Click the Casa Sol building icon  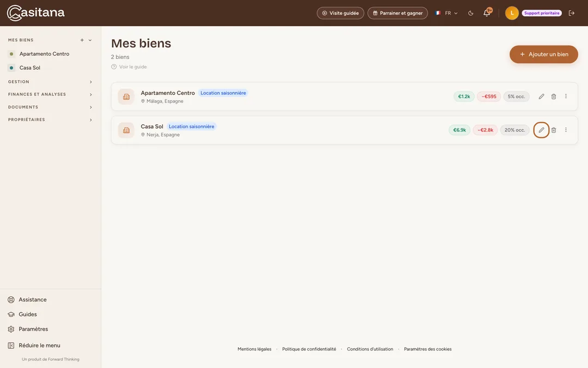click(x=126, y=130)
